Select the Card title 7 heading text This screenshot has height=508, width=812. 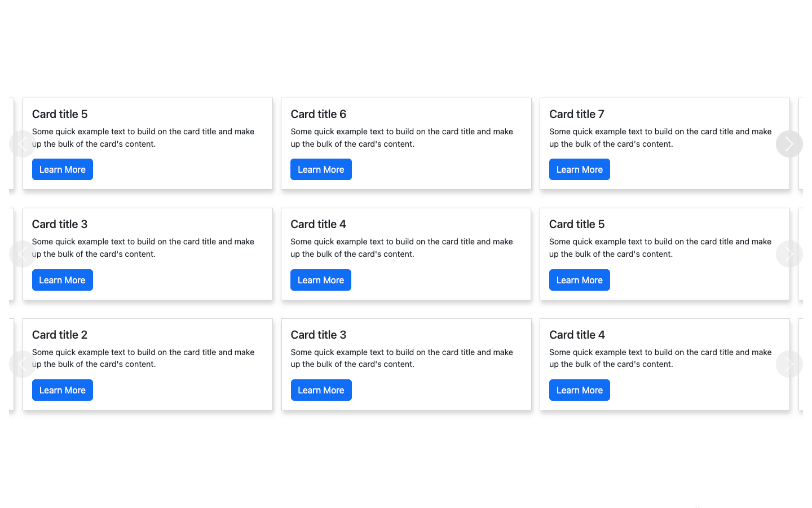tap(577, 114)
